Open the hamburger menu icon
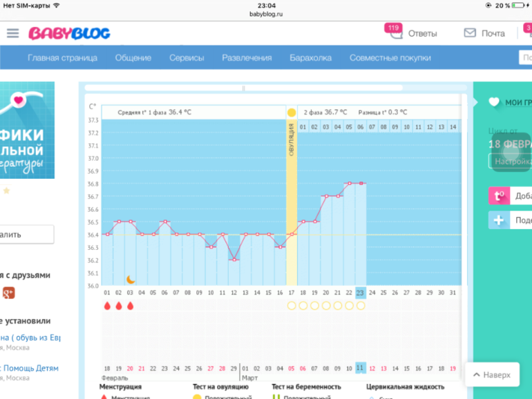The height and width of the screenshot is (399, 532). tap(12, 33)
